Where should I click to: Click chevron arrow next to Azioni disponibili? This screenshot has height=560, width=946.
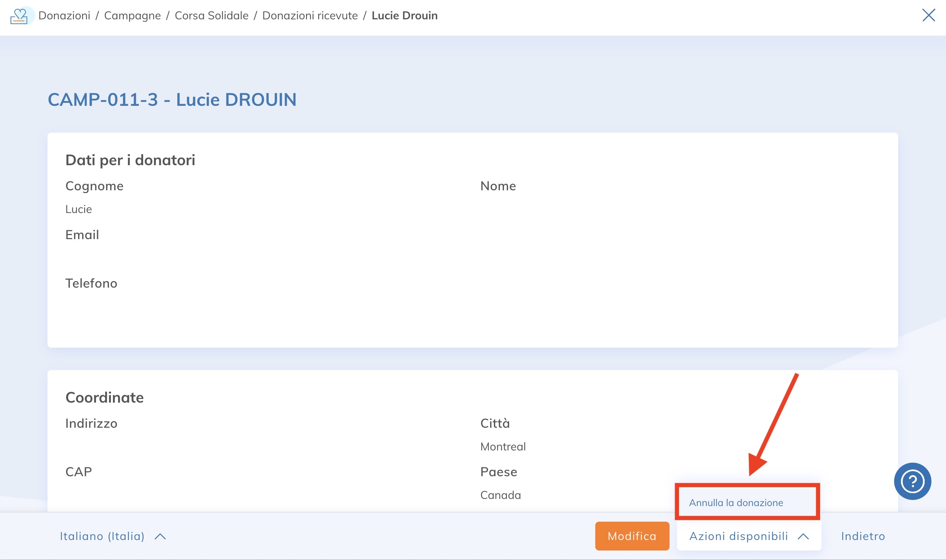pyautogui.click(x=803, y=536)
